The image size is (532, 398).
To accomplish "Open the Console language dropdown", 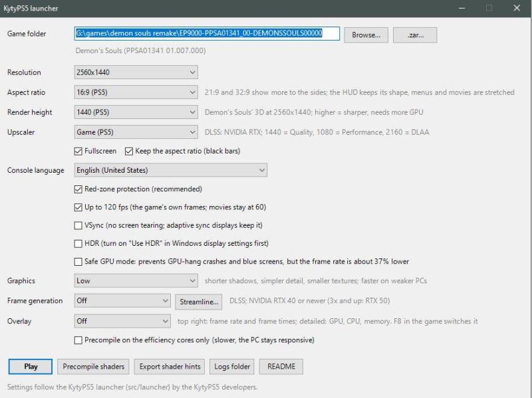I will point(171,170).
